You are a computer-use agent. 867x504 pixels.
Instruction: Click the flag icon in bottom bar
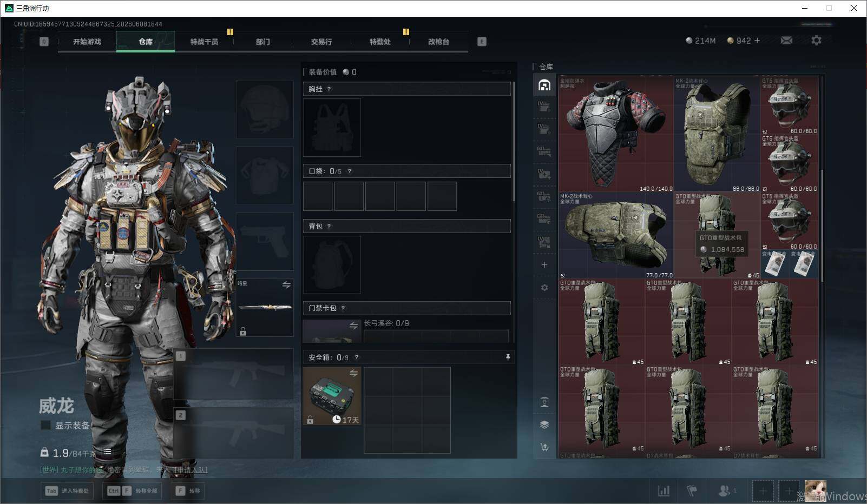(x=692, y=491)
